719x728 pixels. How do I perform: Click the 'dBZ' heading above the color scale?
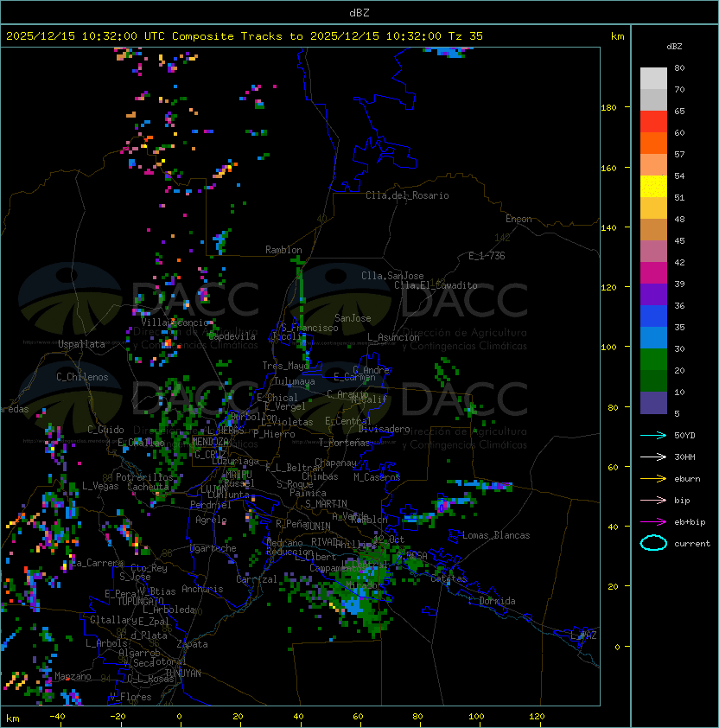674,47
